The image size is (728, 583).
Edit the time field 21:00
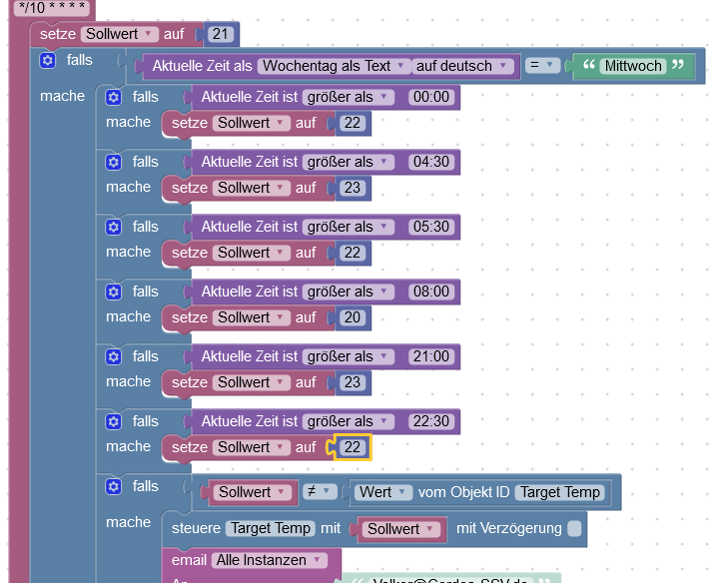431,356
